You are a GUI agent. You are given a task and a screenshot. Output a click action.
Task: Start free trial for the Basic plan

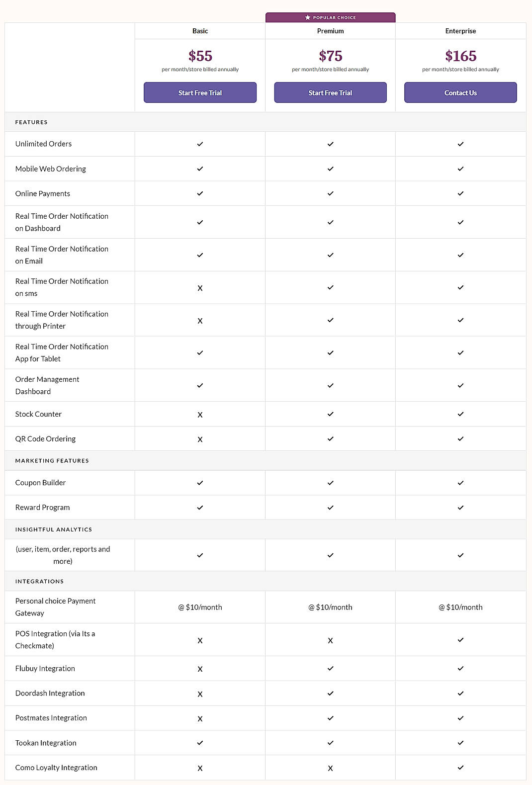(x=200, y=92)
